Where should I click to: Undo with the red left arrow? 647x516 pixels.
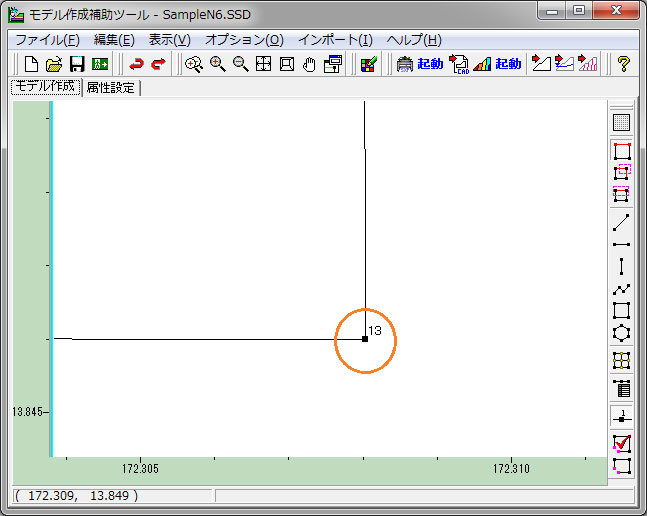[x=136, y=64]
